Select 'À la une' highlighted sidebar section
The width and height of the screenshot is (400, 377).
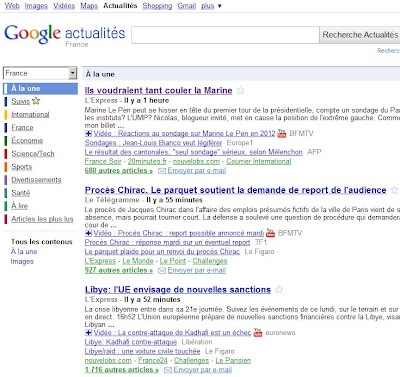click(40, 89)
